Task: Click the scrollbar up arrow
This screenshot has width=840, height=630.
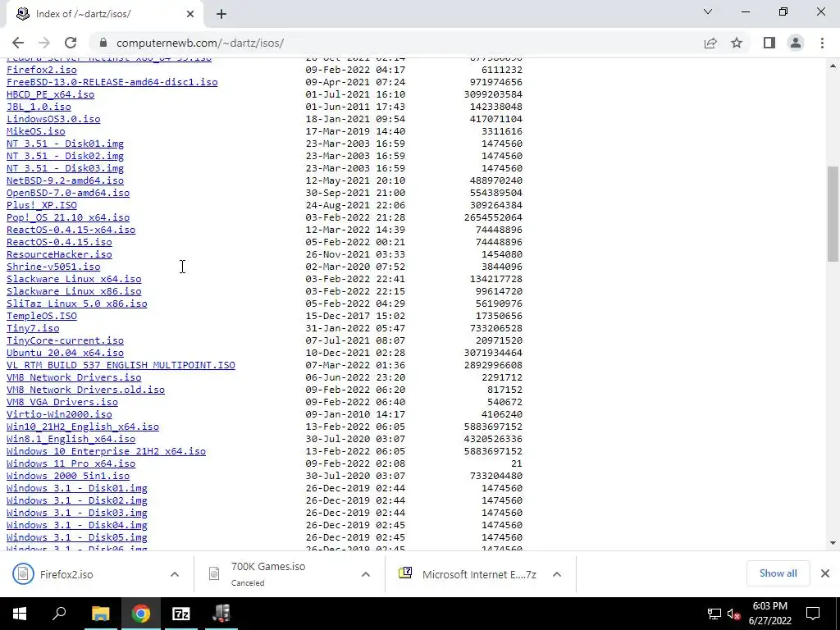Action: [833, 66]
